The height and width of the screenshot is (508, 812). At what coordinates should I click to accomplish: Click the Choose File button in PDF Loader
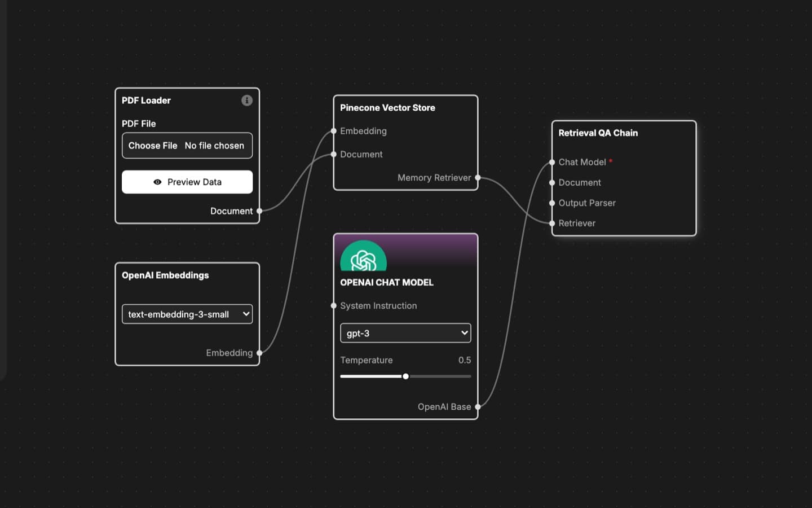pyautogui.click(x=153, y=146)
